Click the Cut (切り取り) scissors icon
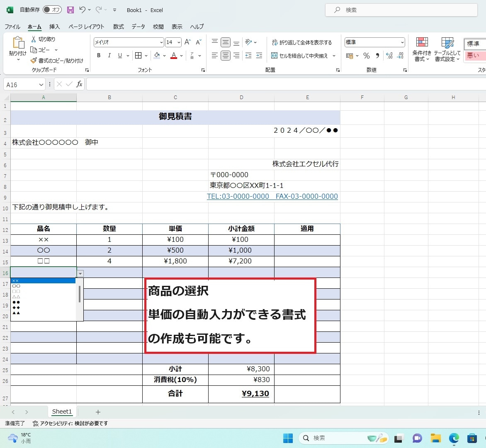The width and height of the screenshot is (486, 448). coord(34,39)
